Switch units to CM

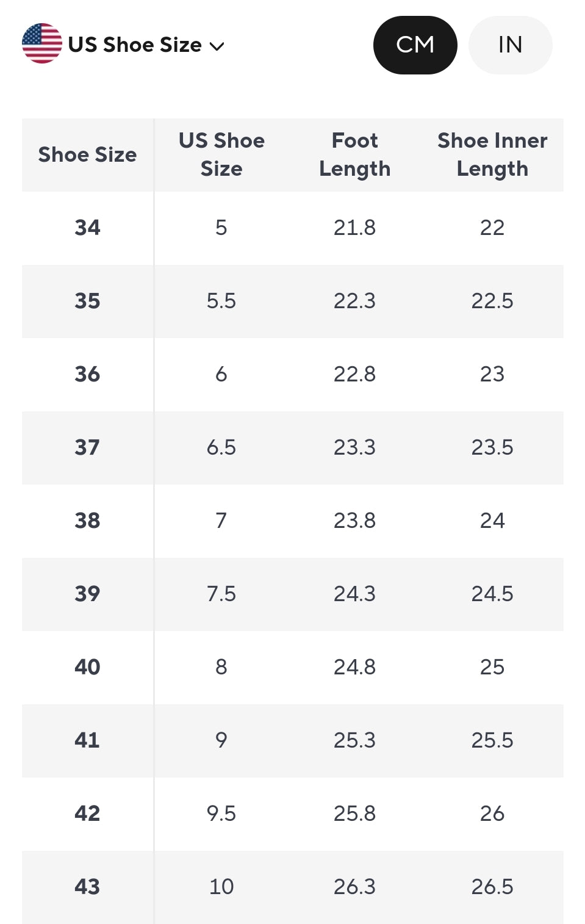pos(415,45)
